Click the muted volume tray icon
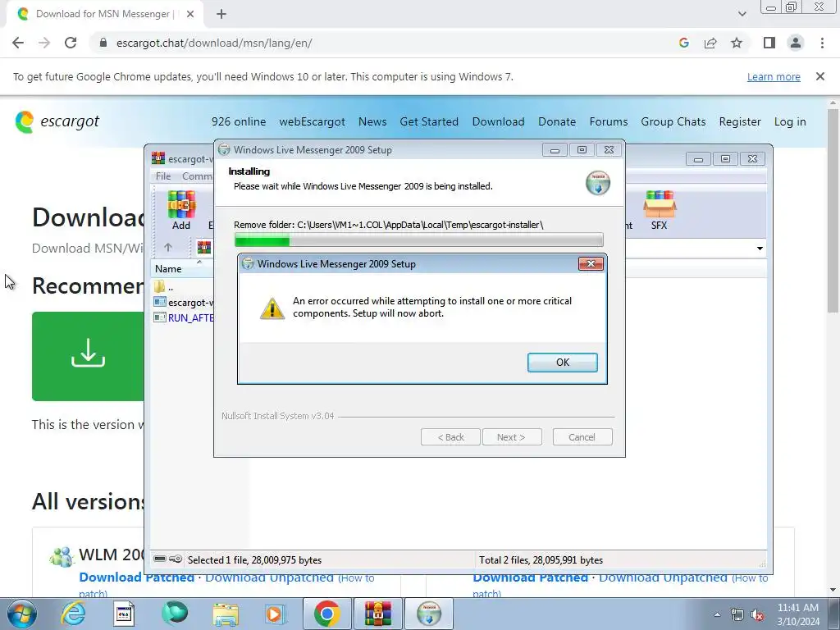The width and height of the screenshot is (840, 630). click(757, 614)
